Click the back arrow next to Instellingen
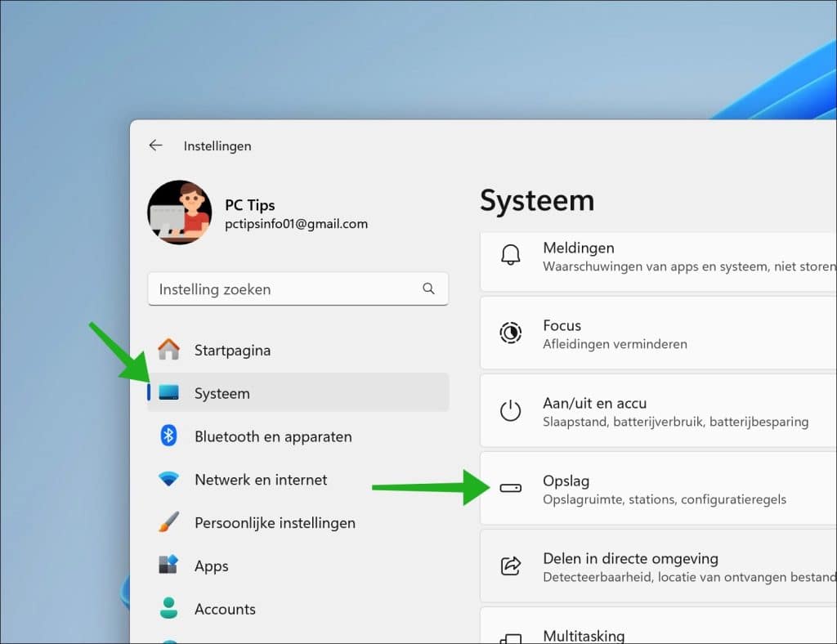The width and height of the screenshot is (837, 644). click(155, 145)
